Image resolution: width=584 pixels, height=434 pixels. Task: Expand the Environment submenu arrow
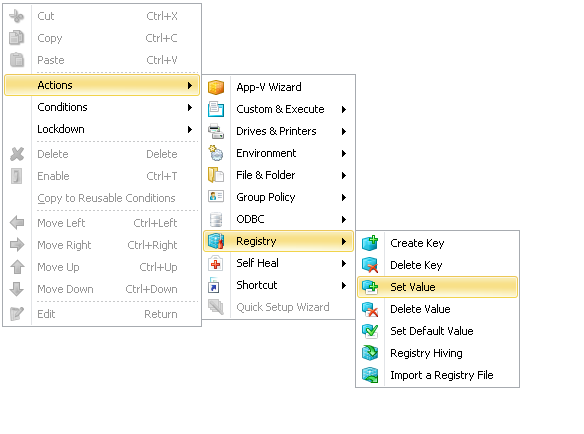344,153
